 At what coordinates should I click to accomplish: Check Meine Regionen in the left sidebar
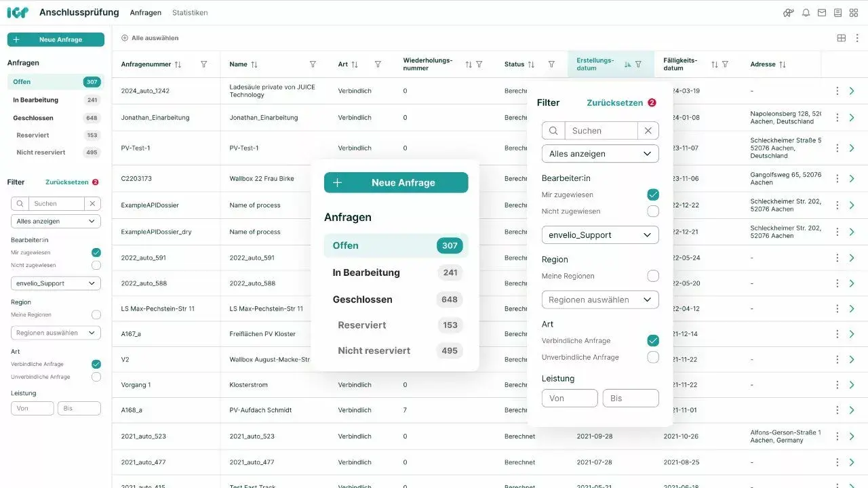96,314
